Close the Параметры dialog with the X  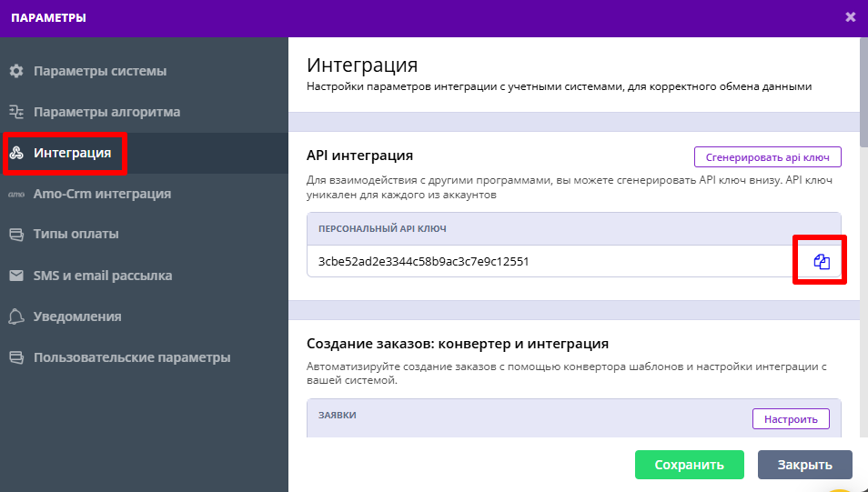pyautogui.click(x=850, y=16)
